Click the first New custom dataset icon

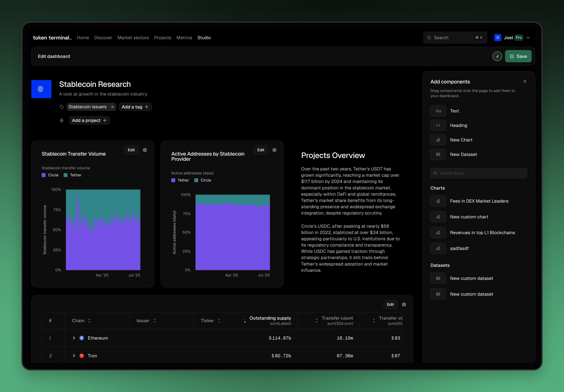click(438, 278)
